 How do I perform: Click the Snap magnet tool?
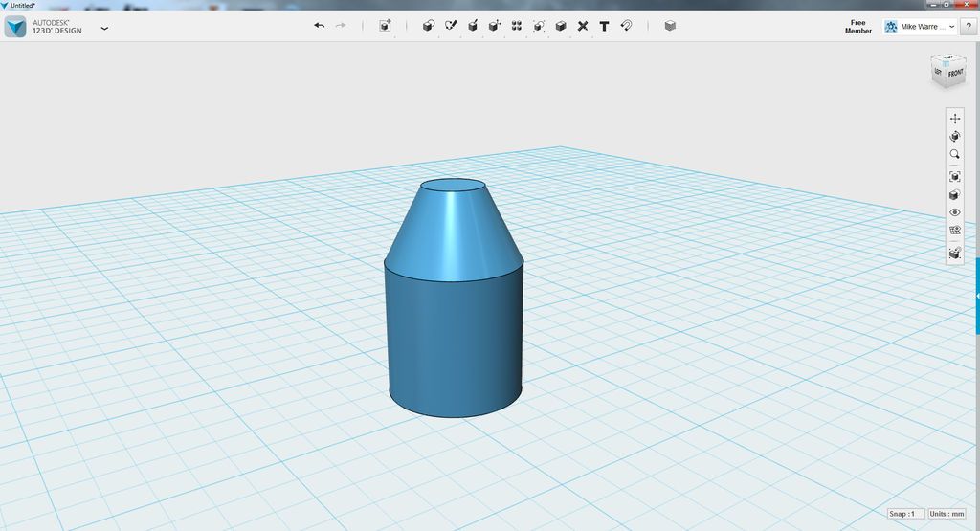pyautogui.click(x=626, y=26)
